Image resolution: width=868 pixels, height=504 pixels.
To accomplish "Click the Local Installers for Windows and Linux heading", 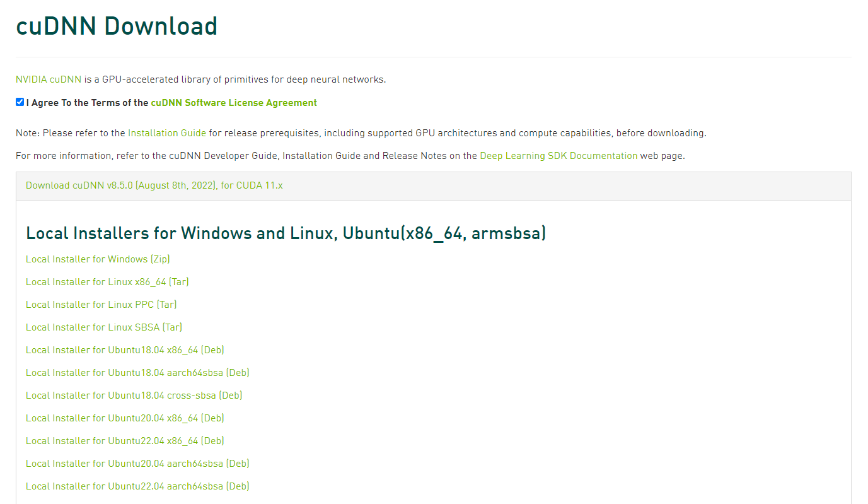I will [x=286, y=233].
